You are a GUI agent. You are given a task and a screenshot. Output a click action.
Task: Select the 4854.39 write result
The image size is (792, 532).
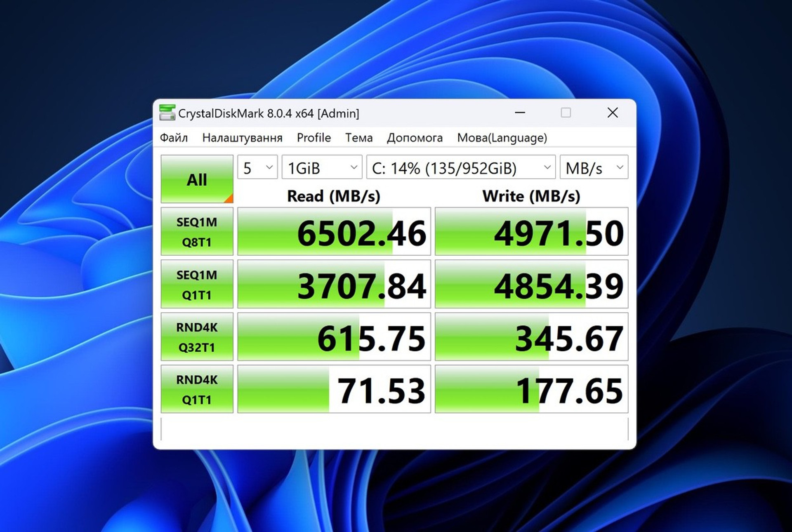(x=531, y=284)
